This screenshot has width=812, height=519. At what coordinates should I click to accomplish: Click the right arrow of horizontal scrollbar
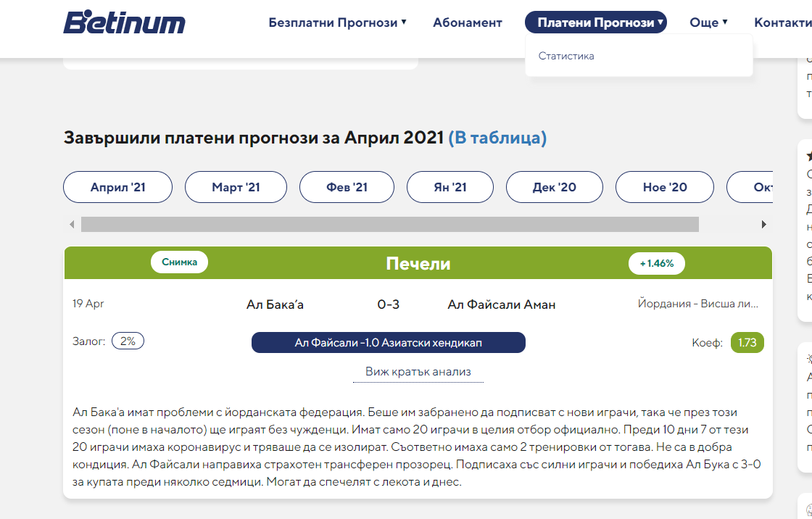763,225
